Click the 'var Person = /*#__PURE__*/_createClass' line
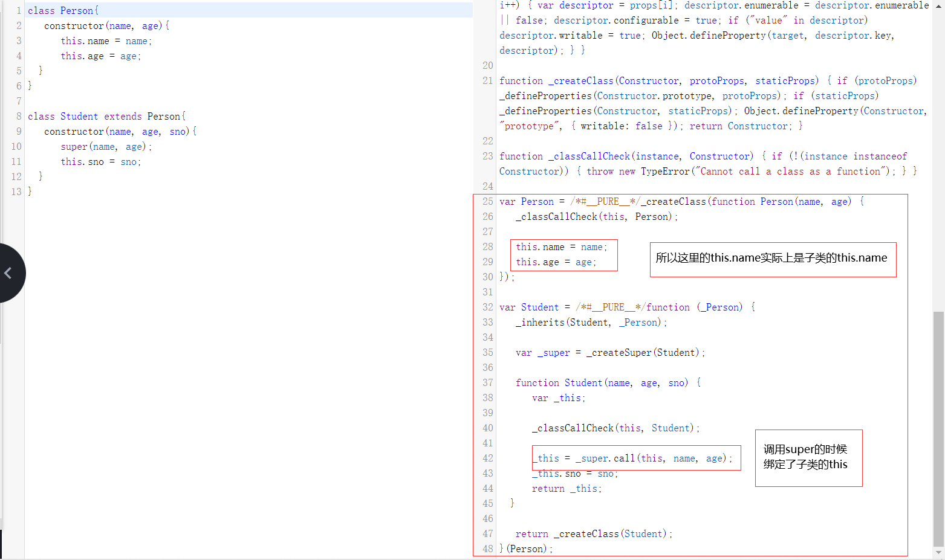 (x=682, y=201)
